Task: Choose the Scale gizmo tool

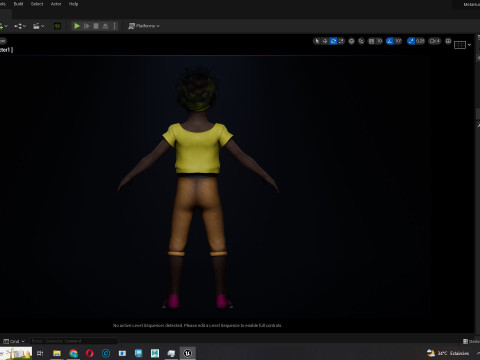Action: click(341, 41)
